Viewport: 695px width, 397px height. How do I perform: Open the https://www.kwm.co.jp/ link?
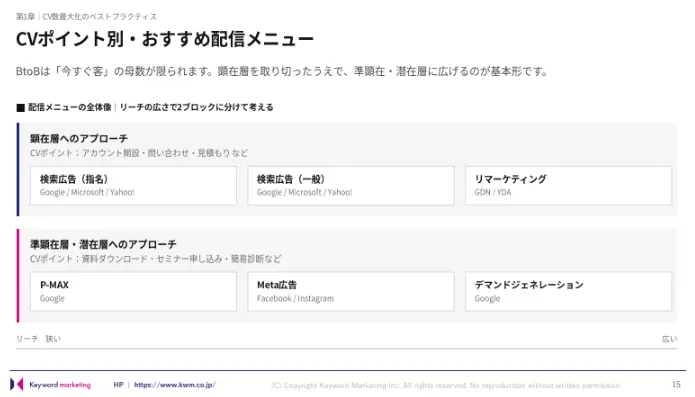coord(175,385)
